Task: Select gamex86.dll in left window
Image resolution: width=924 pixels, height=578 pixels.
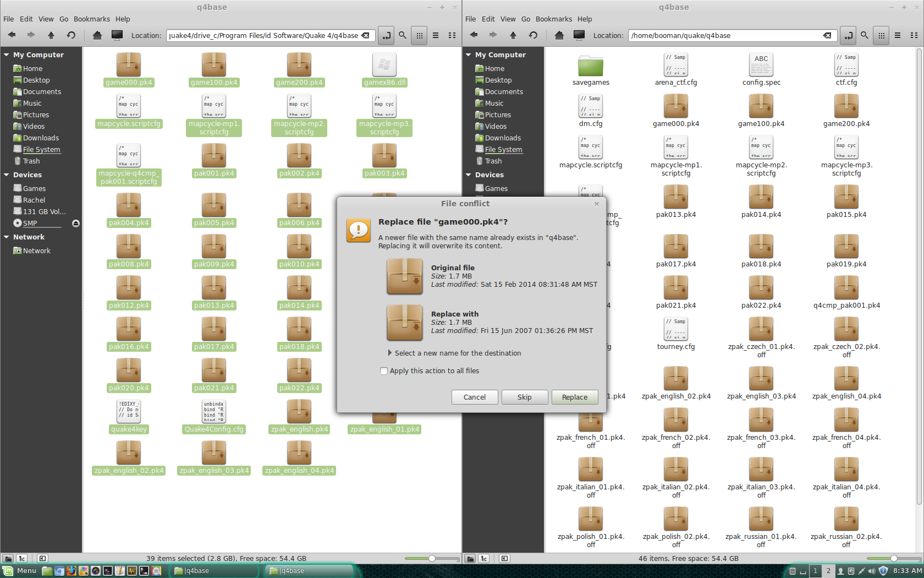Action: tap(384, 70)
